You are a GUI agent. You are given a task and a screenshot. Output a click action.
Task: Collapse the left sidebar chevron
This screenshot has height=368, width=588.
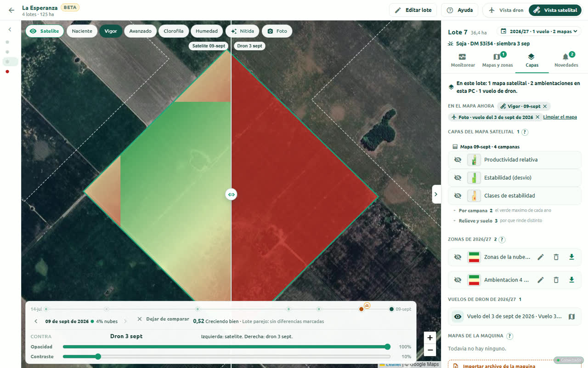[x=10, y=29]
